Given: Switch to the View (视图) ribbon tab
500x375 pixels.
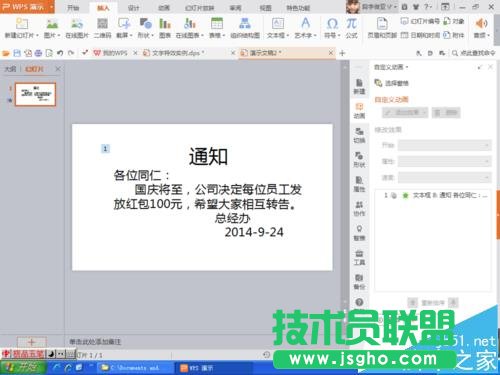Looking at the screenshot, I should [x=266, y=8].
